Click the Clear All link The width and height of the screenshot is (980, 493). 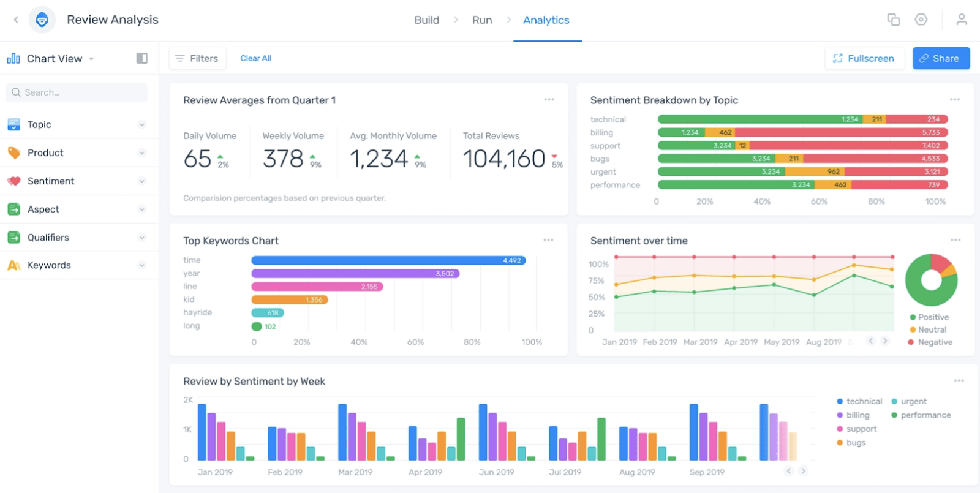(x=255, y=58)
